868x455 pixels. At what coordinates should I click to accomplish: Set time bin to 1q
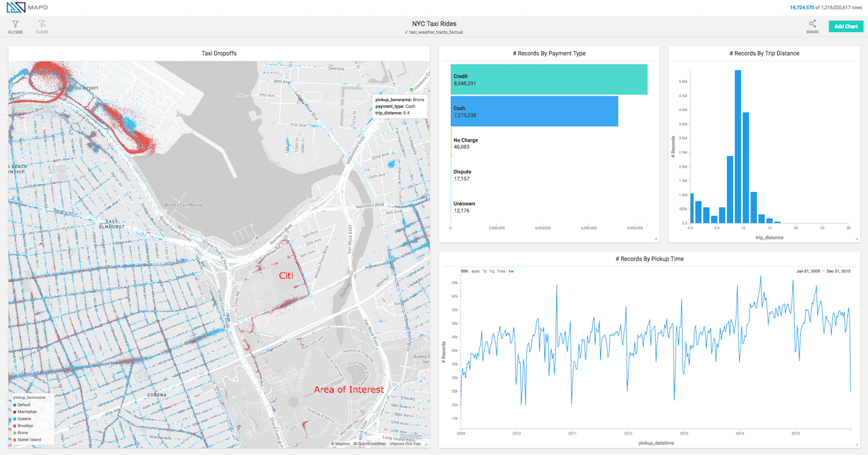[x=492, y=271]
